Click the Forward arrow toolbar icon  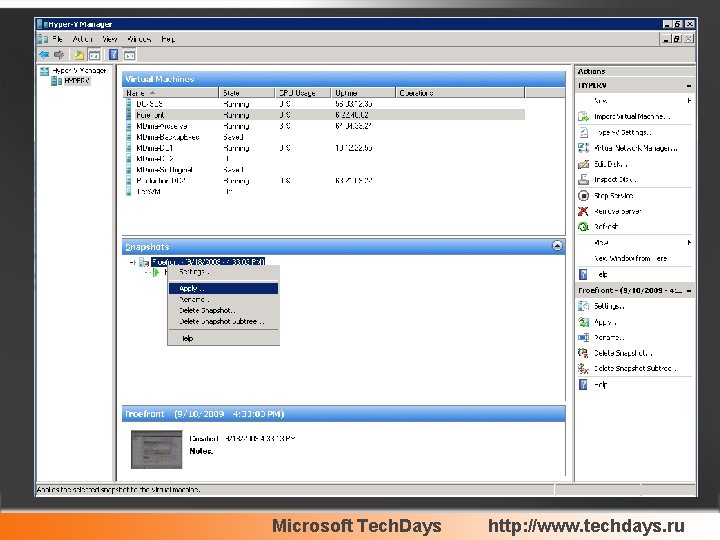point(59,55)
